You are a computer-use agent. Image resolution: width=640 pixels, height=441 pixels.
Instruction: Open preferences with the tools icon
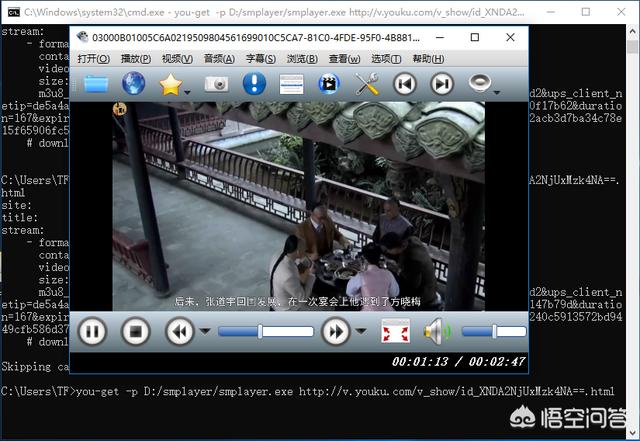366,84
